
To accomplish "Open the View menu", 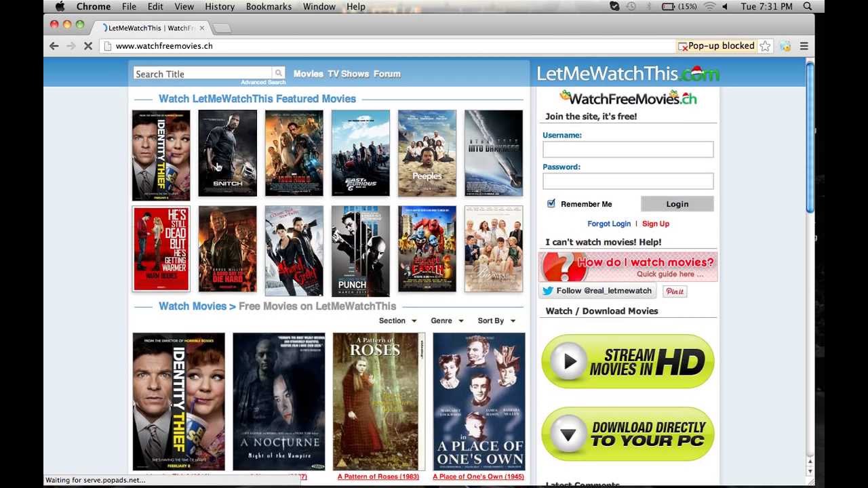I will click(x=184, y=6).
